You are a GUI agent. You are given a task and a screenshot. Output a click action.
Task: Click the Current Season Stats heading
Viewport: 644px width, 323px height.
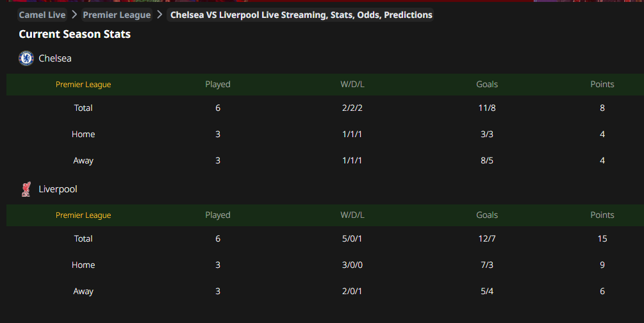coord(74,34)
